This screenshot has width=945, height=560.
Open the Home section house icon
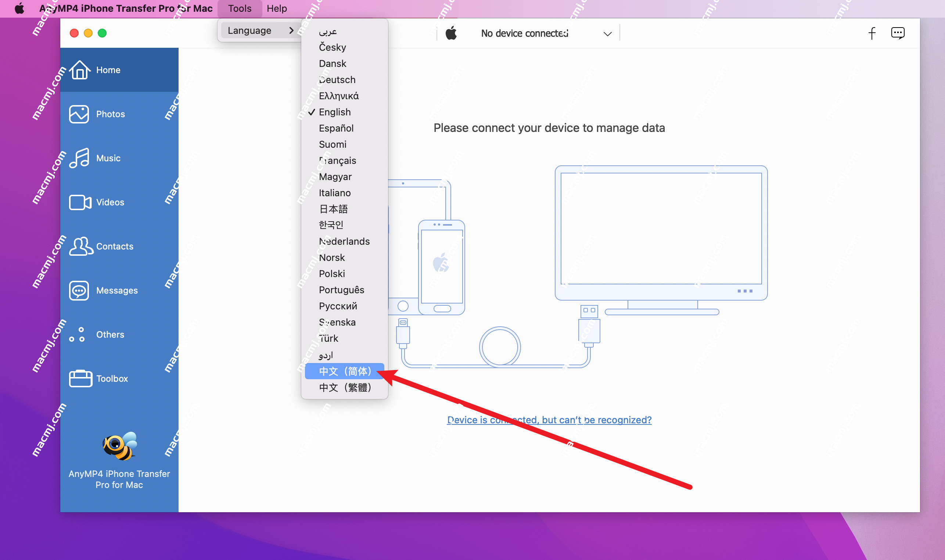[x=80, y=70]
